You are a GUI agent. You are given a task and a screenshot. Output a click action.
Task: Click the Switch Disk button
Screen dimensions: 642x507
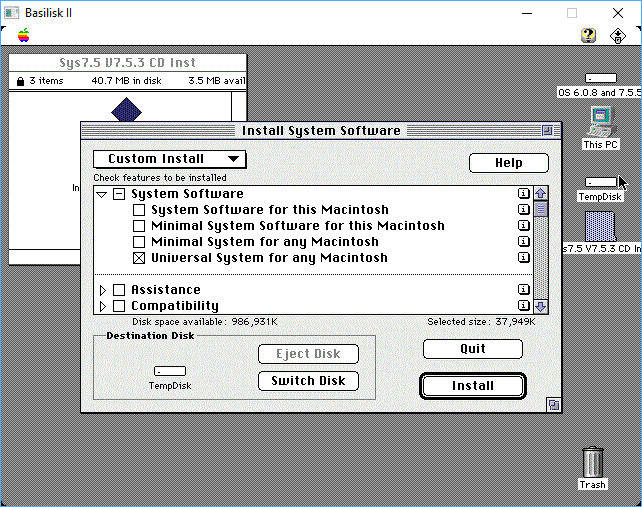point(308,381)
